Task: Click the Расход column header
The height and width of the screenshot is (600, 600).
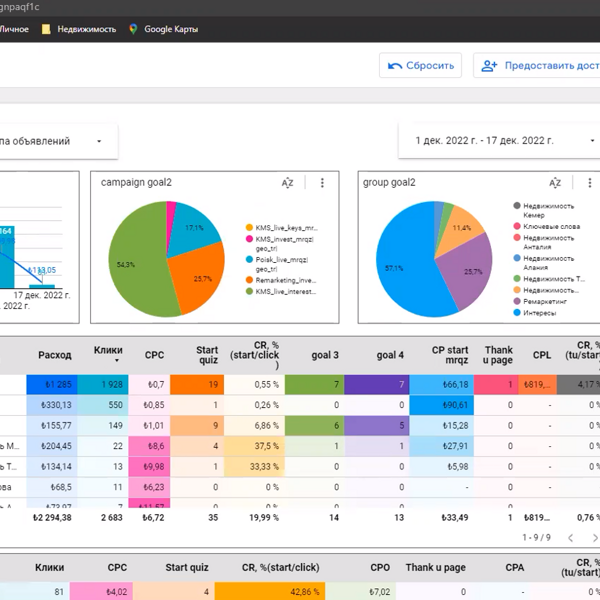Action: (x=55, y=354)
